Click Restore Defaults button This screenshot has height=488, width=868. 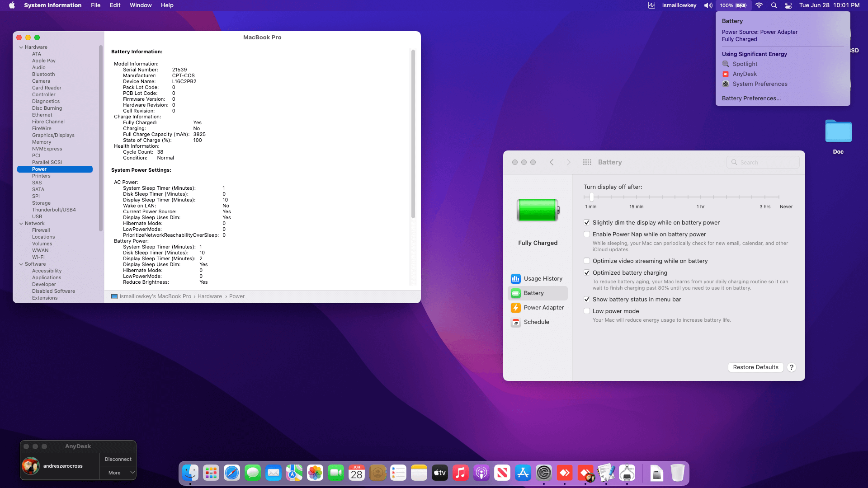[755, 367]
